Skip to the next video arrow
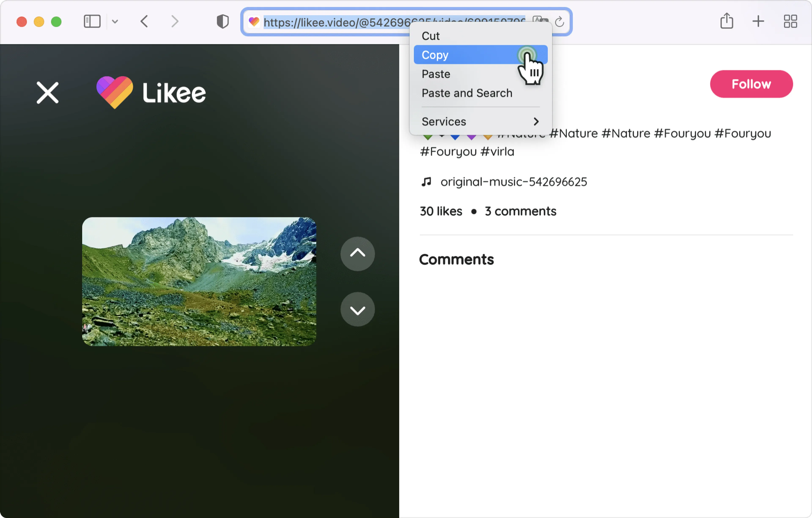The image size is (812, 518). pos(357,309)
